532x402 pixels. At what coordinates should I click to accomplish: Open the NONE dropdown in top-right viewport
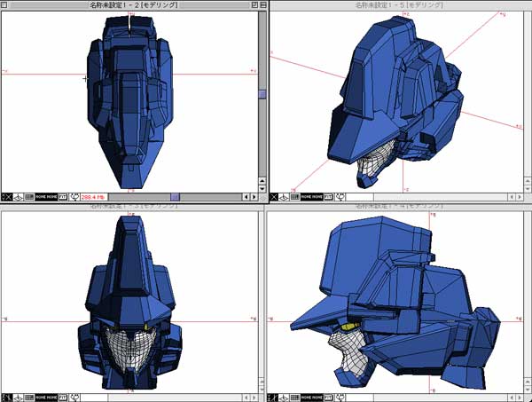[306, 196]
